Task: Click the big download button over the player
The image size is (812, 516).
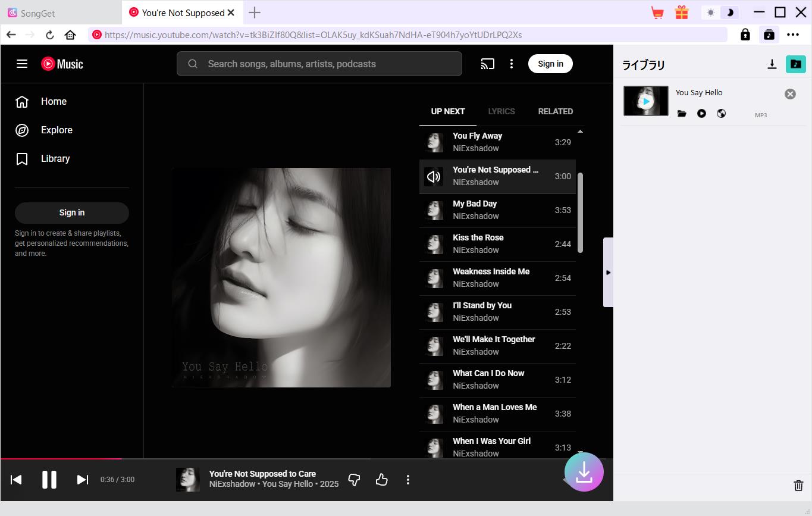Action: [584, 472]
